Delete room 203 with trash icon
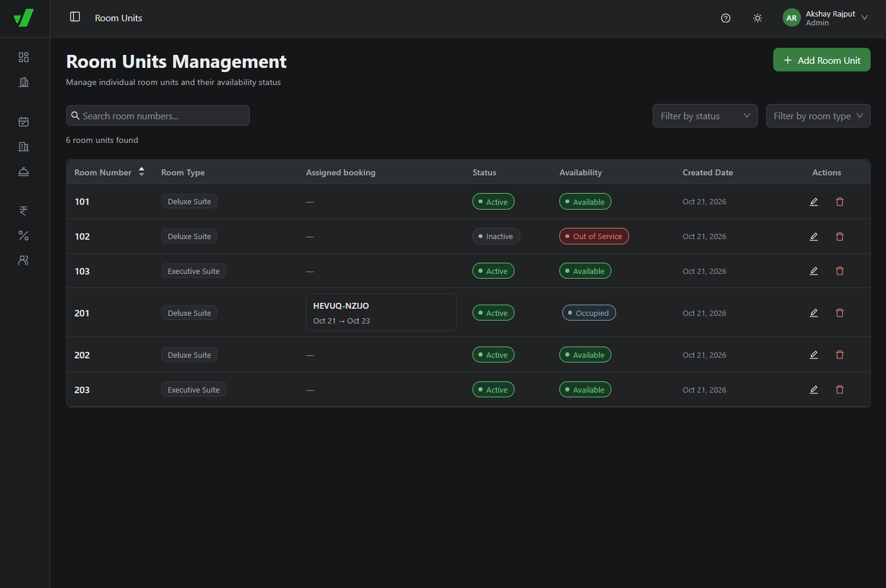The height and width of the screenshot is (588, 886). pos(840,390)
